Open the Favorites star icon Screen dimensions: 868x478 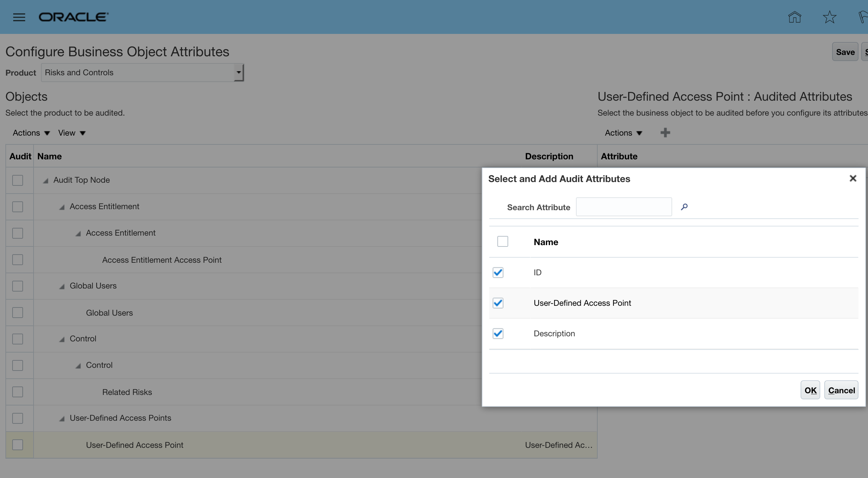pos(829,17)
